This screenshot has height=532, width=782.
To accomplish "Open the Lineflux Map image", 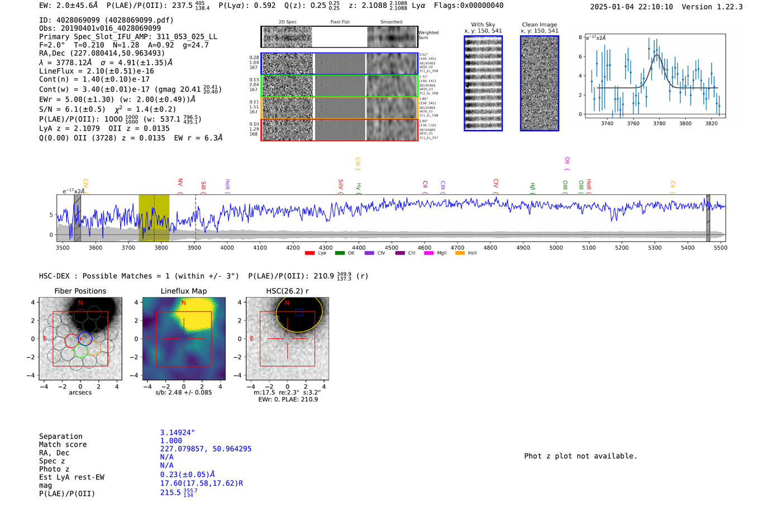I will click(184, 339).
